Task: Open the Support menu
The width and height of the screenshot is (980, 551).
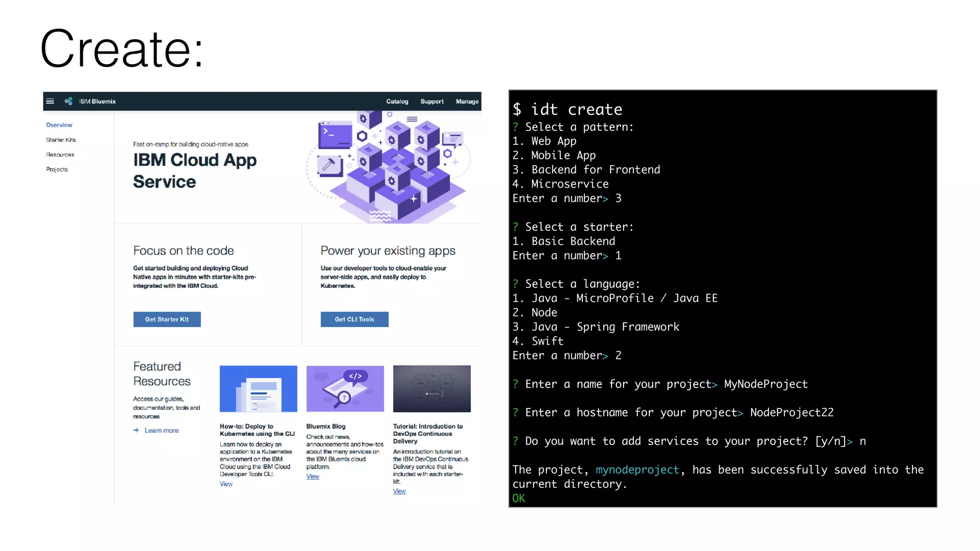Action: click(x=432, y=101)
